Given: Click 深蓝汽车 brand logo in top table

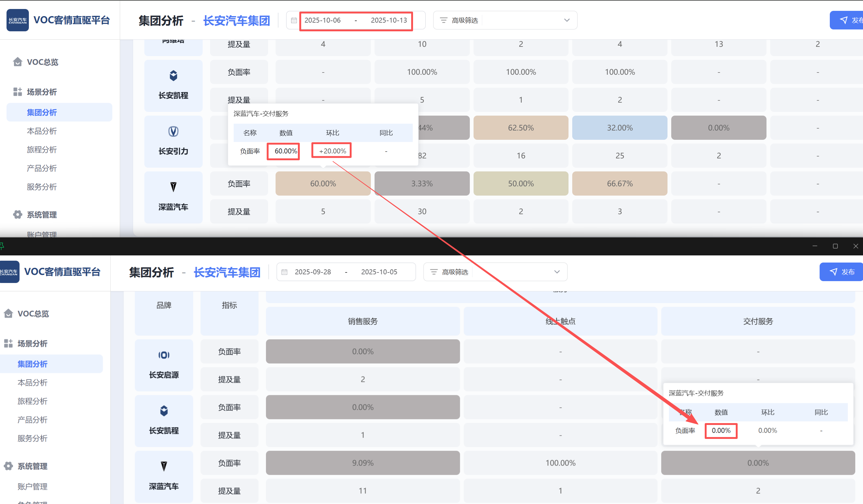Looking at the screenshot, I should point(173,187).
